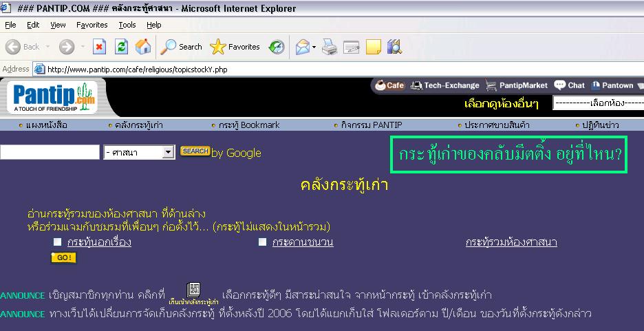Open the Search magnifier toolbar button
The height and width of the screenshot is (331, 644).
tap(181, 47)
